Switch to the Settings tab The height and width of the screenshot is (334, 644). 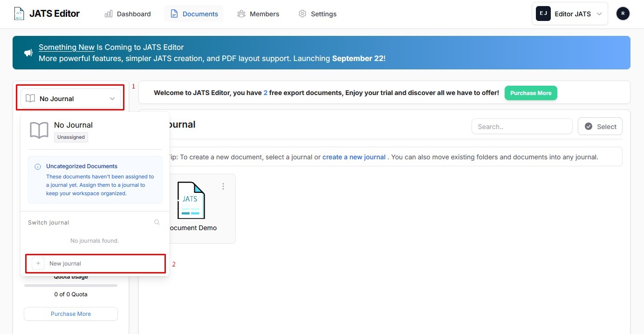pyautogui.click(x=317, y=14)
